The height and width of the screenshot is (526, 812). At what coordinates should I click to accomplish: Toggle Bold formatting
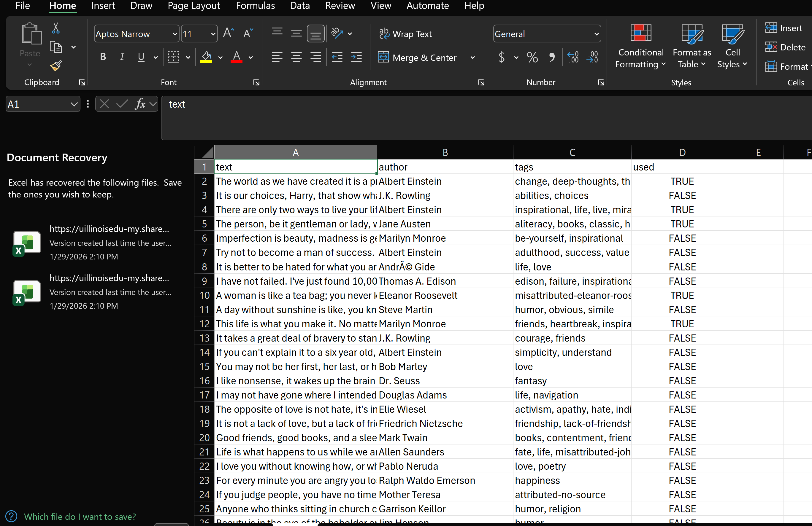(103, 57)
